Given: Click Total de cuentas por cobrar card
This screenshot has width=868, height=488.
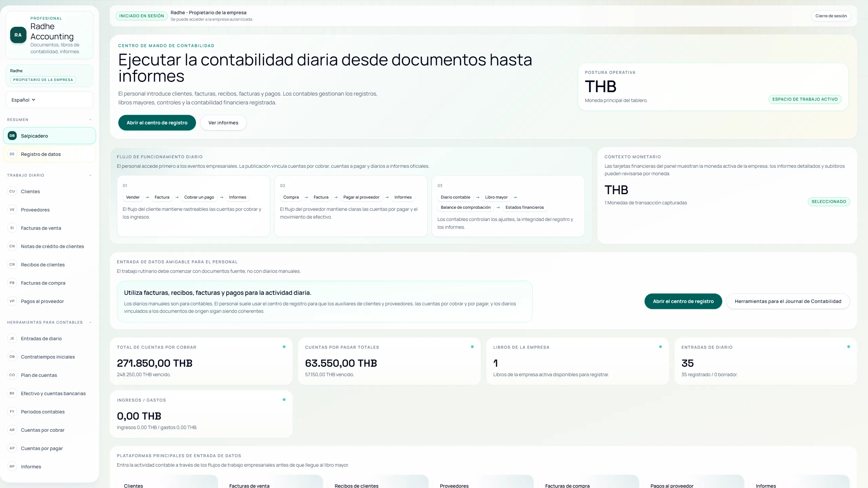Looking at the screenshot, I should pyautogui.click(x=201, y=361).
